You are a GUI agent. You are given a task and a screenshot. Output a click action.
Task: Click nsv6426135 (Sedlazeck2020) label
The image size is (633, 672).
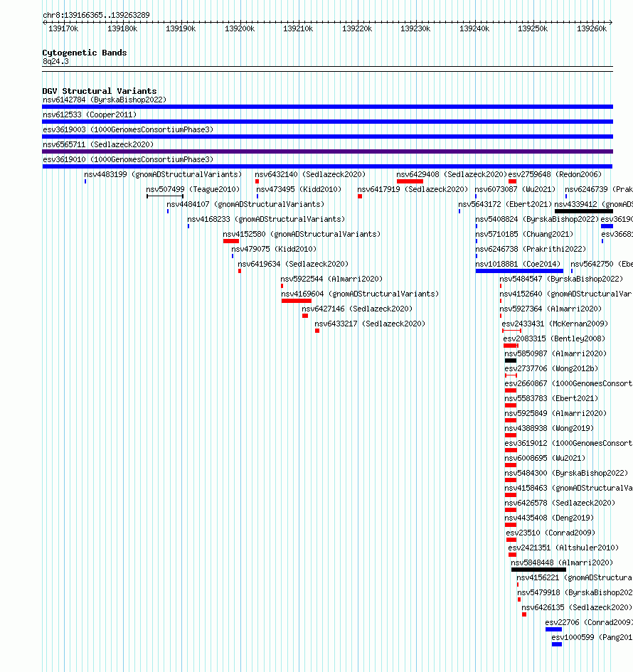(577, 608)
